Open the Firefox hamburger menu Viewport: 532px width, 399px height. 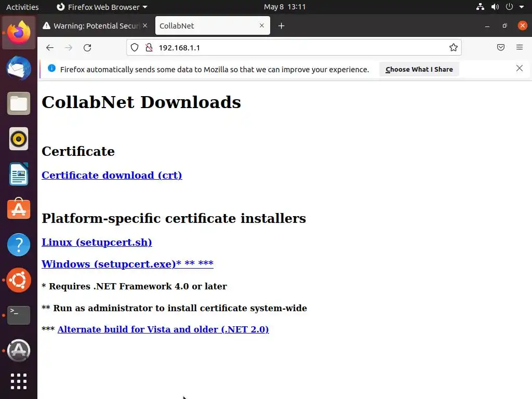[520, 47]
